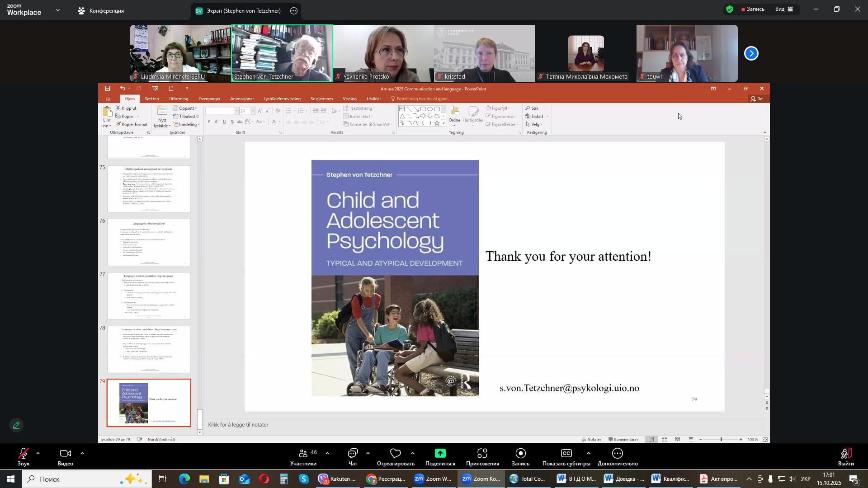Click Отреагировать reactions icon
This screenshot has width=868, height=488.
coord(396,454)
